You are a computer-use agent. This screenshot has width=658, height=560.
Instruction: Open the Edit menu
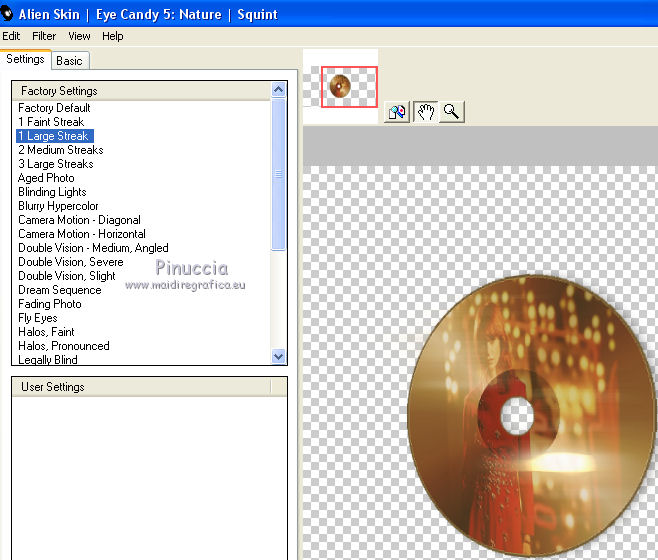(x=11, y=36)
